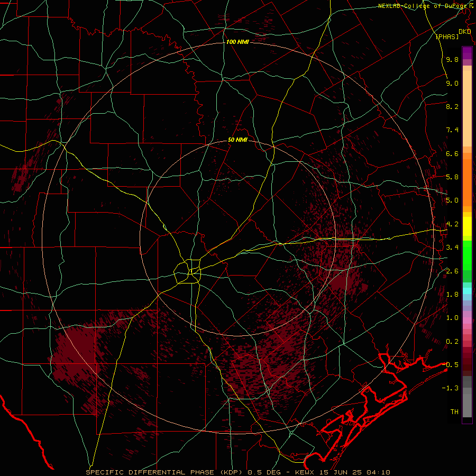476x476 pixels.
Task: Click the 3.4 color scale value
Action: pyautogui.click(x=452, y=248)
